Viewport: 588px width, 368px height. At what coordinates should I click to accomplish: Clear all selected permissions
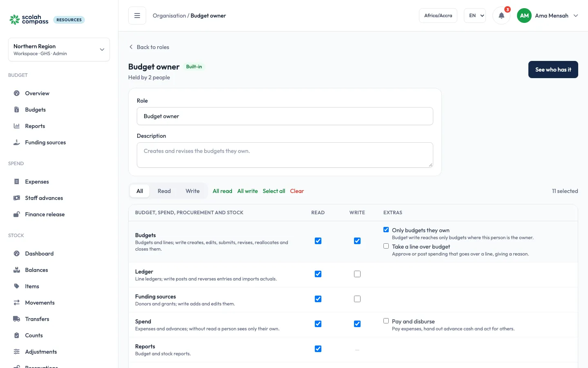[x=297, y=191]
